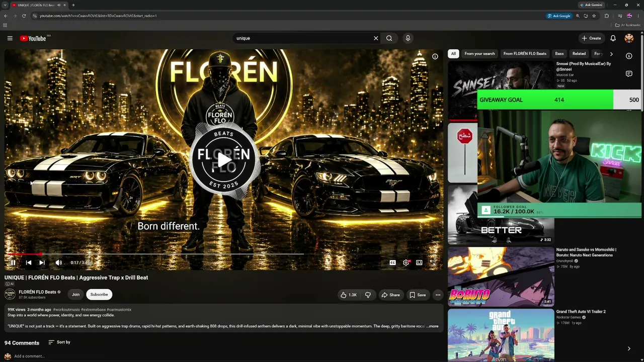
Task: Open the Naruto and Sasuke vs Momoshiki title
Action: [586, 252]
